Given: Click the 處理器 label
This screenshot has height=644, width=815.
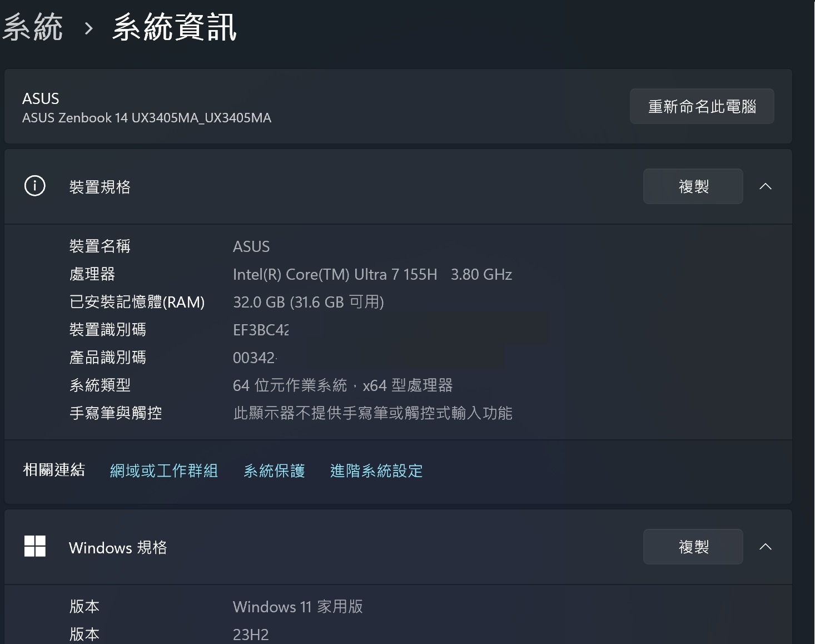Looking at the screenshot, I should coord(92,274).
